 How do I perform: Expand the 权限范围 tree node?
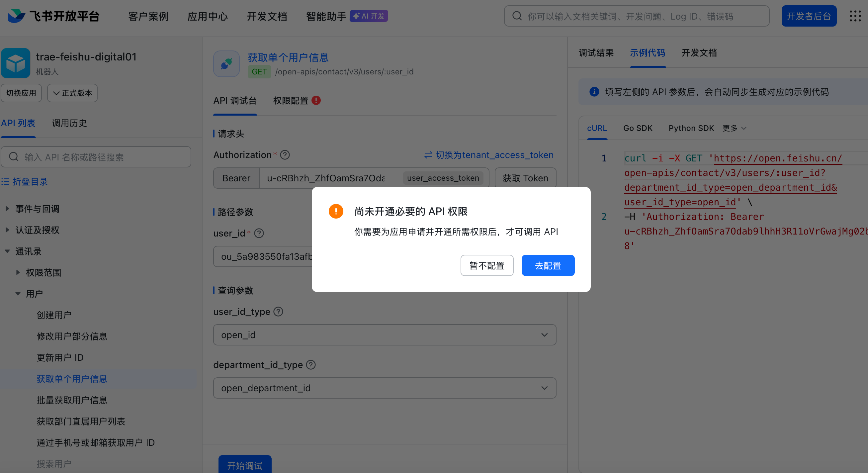click(x=18, y=272)
